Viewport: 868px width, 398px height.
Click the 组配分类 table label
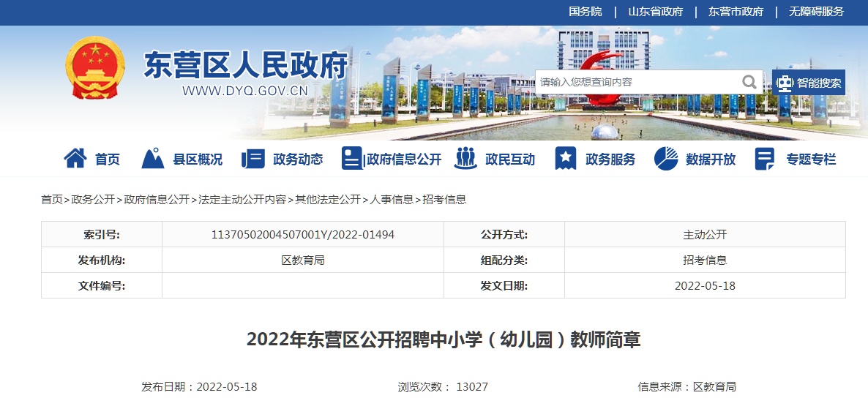click(504, 260)
